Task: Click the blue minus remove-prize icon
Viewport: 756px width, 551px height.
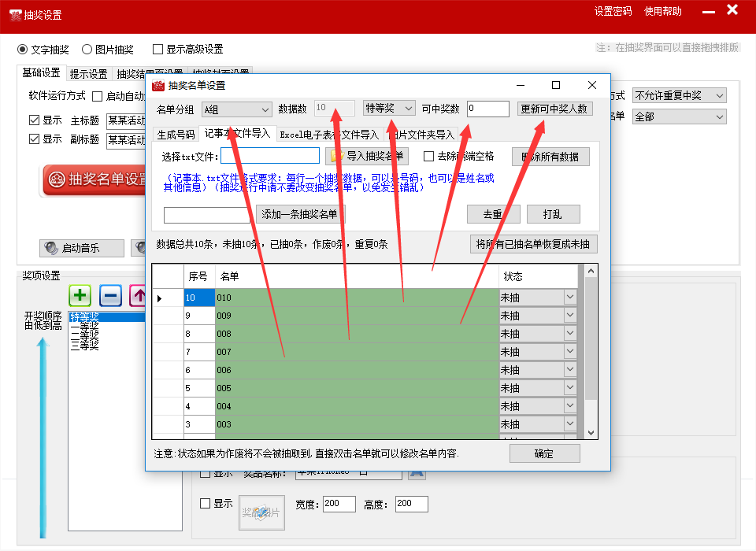Action: [x=110, y=296]
